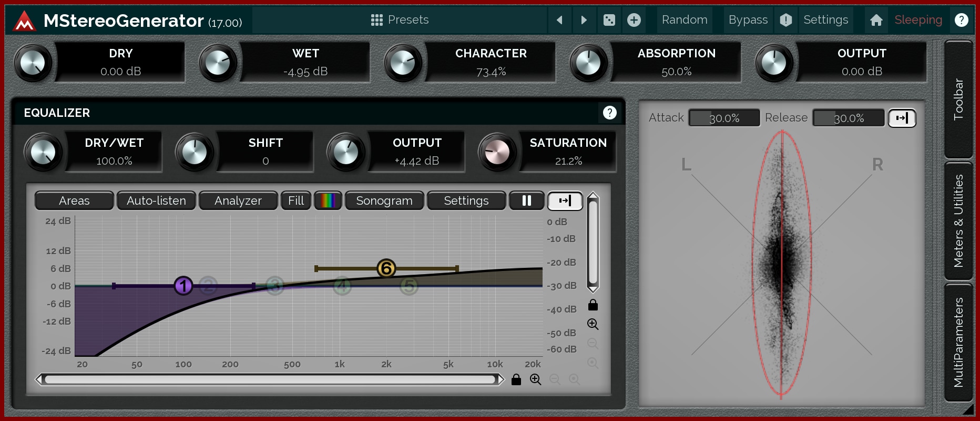Viewport: 980px width, 421px height.
Task: Click the previous preset arrow
Action: pyautogui.click(x=559, y=20)
